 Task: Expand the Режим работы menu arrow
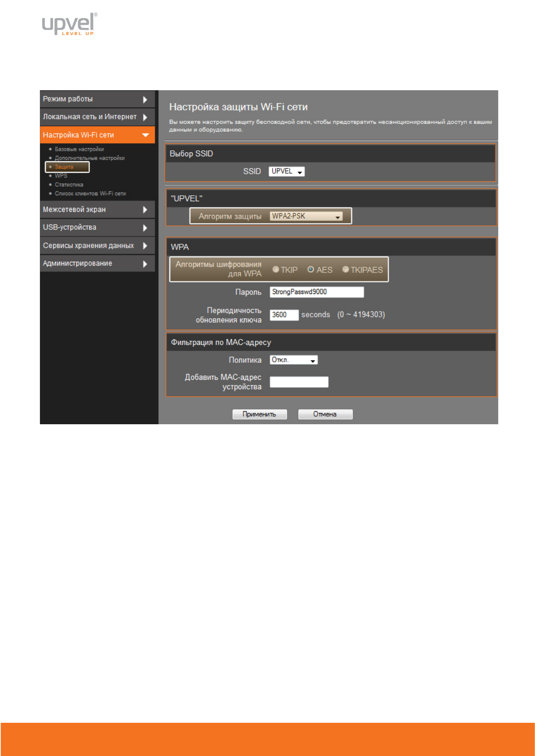[145, 99]
